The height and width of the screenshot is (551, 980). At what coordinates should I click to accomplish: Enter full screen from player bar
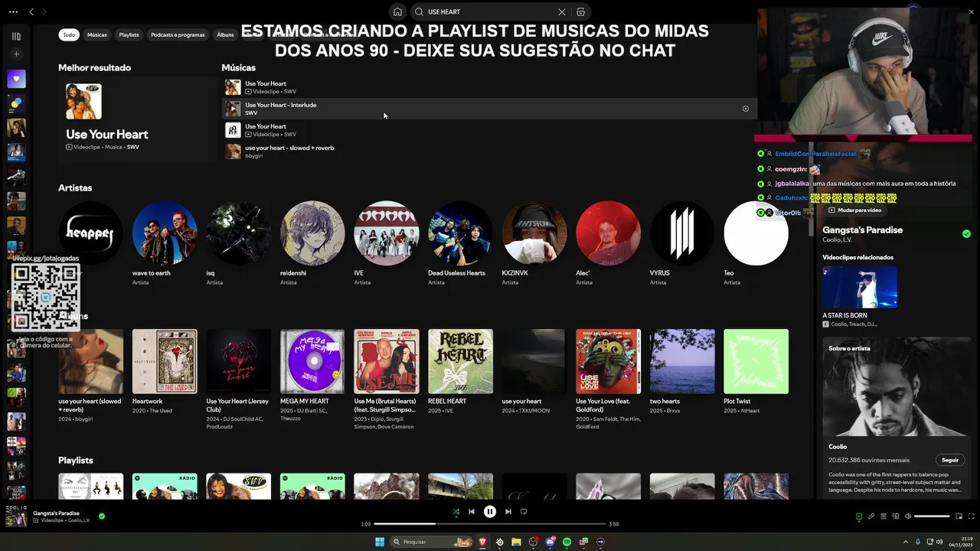(x=972, y=517)
